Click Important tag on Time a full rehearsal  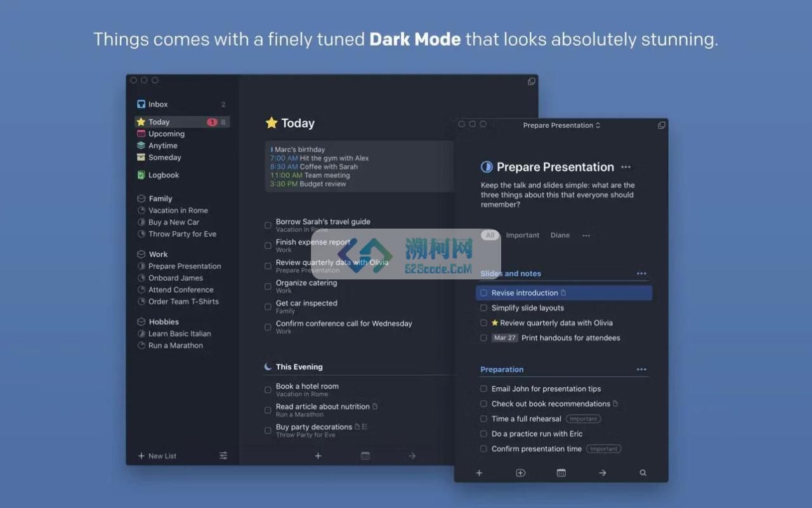coord(584,419)
